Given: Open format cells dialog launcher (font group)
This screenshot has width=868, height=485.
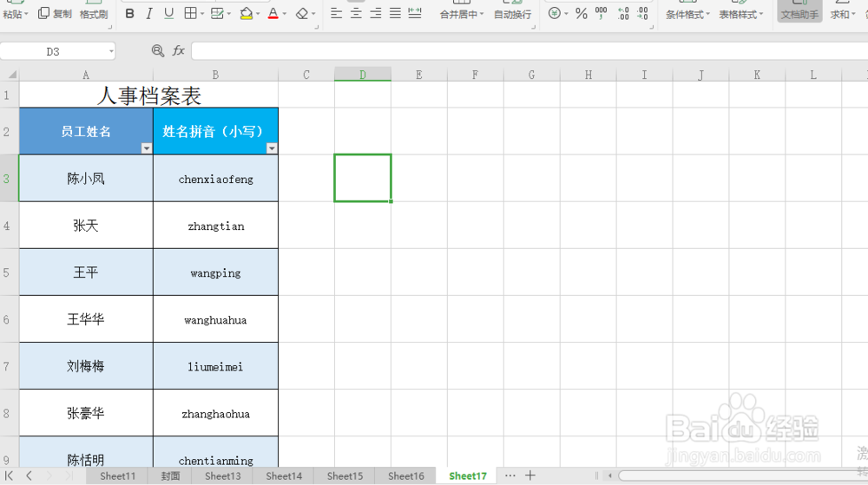Looking at the screenshot, I should click(316, 27).
